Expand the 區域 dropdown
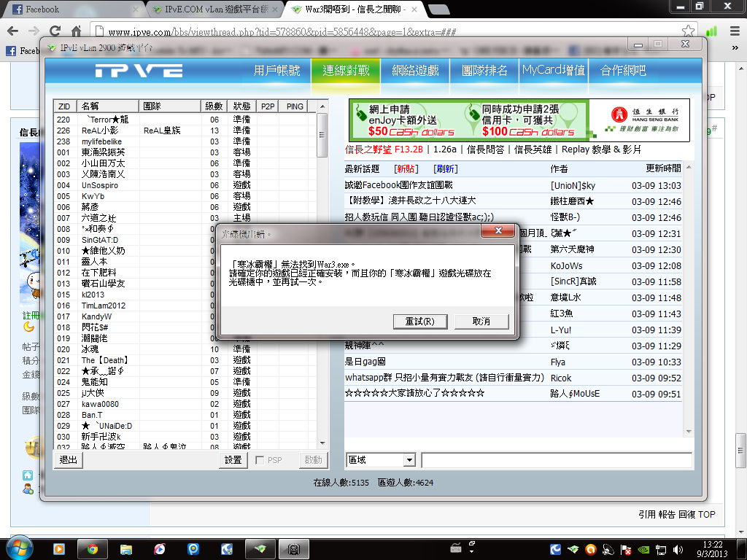This screenshot has width=747, height=560. [409, 460]
